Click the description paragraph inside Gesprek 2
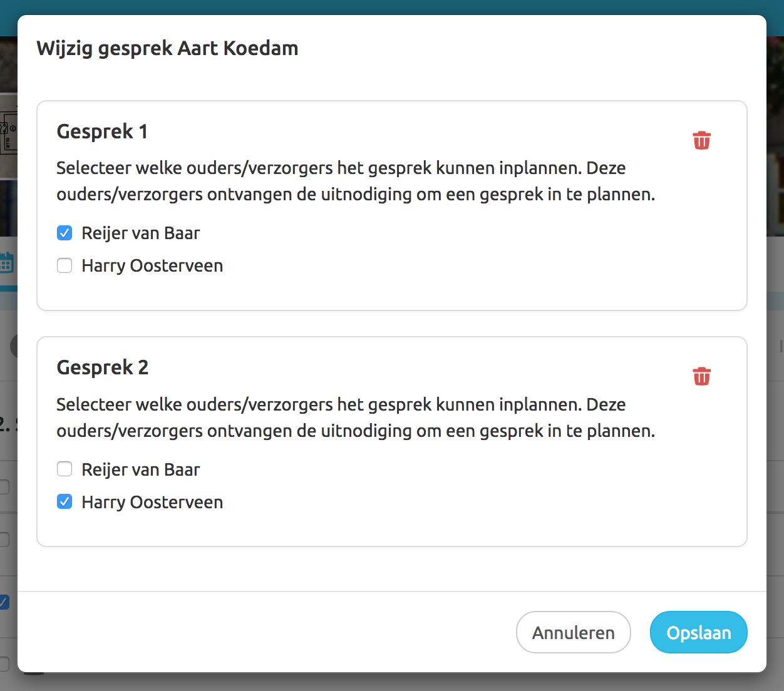Screen dimensions: 784x691 355,417
